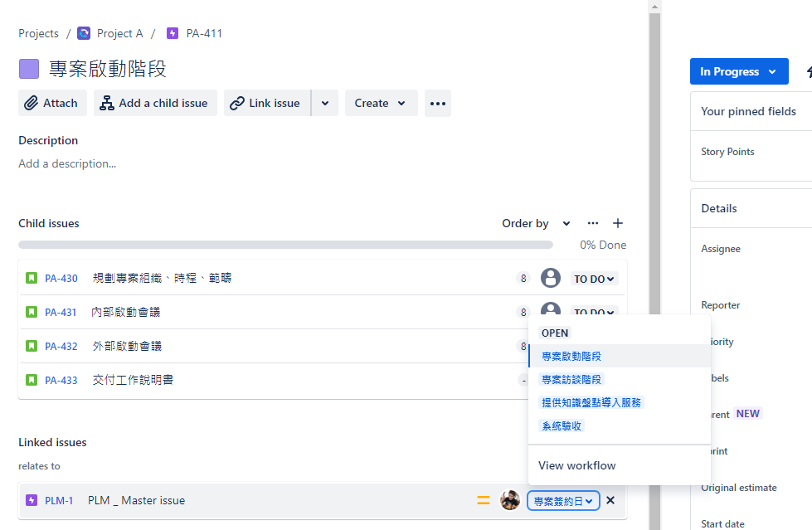Click the Project A icon in breadcrumb
This screenshot has height=530, width=812.
[84, 33]
